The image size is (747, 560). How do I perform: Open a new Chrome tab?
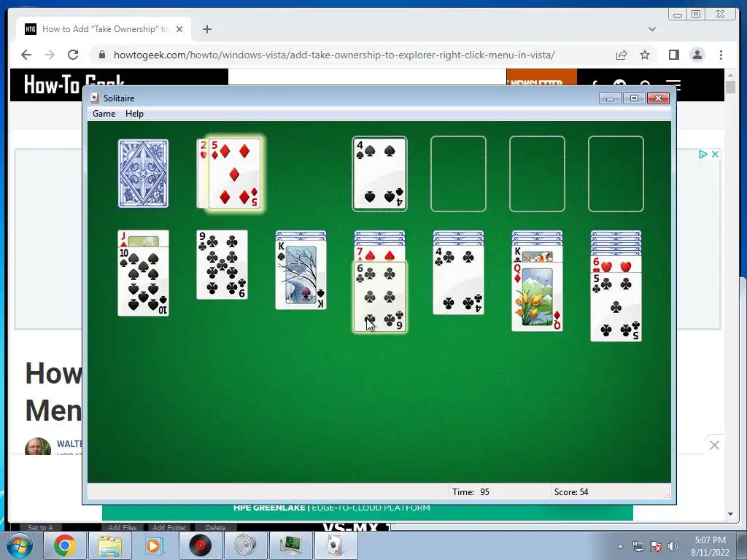206,29
